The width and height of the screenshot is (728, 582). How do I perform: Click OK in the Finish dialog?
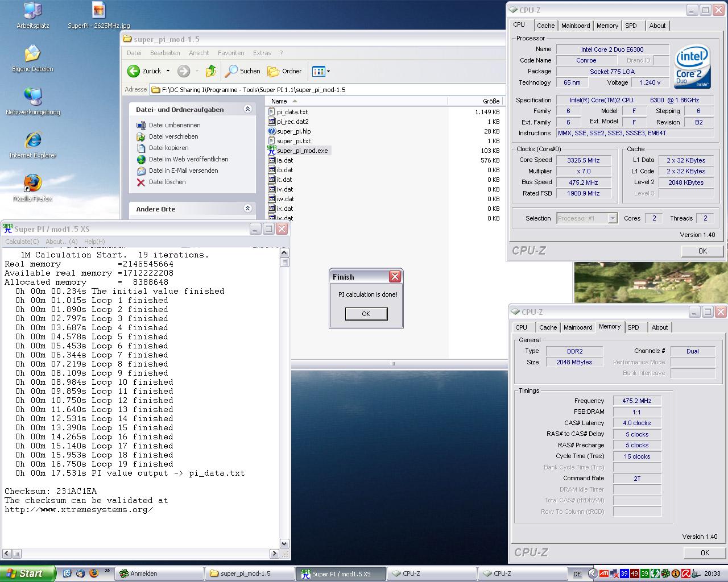[x=366, y=314]
